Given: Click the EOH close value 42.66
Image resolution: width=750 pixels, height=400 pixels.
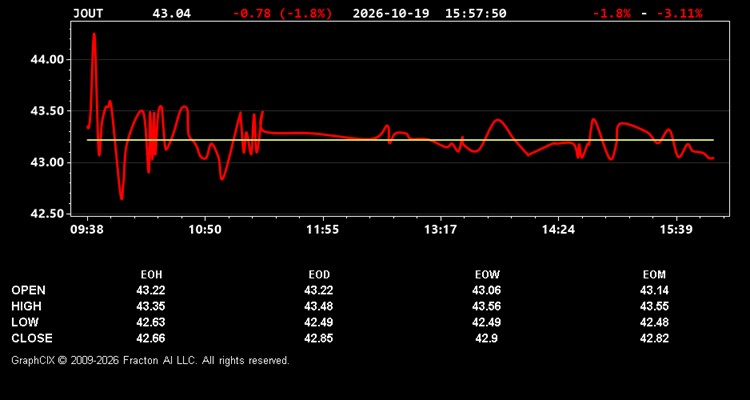Looking at the screenshot, I should coord(151,338).
